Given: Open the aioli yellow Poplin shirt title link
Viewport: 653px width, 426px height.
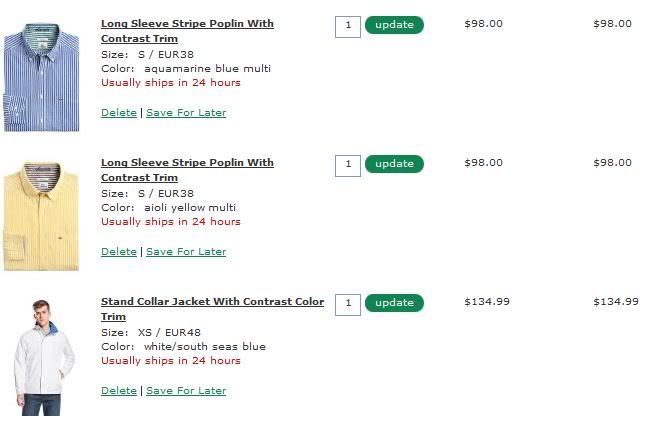Looking at the screenshot, I should click(x=187, y=162).
